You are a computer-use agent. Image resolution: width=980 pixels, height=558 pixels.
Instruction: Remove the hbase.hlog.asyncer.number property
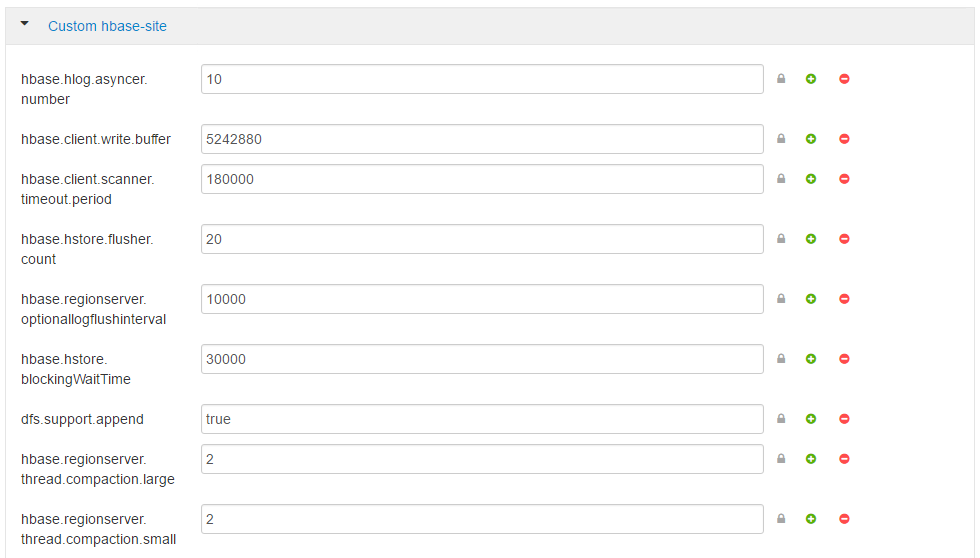(844, 79)
